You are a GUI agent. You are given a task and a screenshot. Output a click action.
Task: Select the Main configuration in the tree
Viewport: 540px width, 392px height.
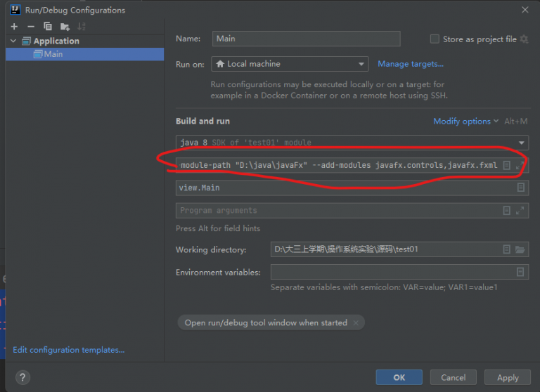tap(53, 54)
